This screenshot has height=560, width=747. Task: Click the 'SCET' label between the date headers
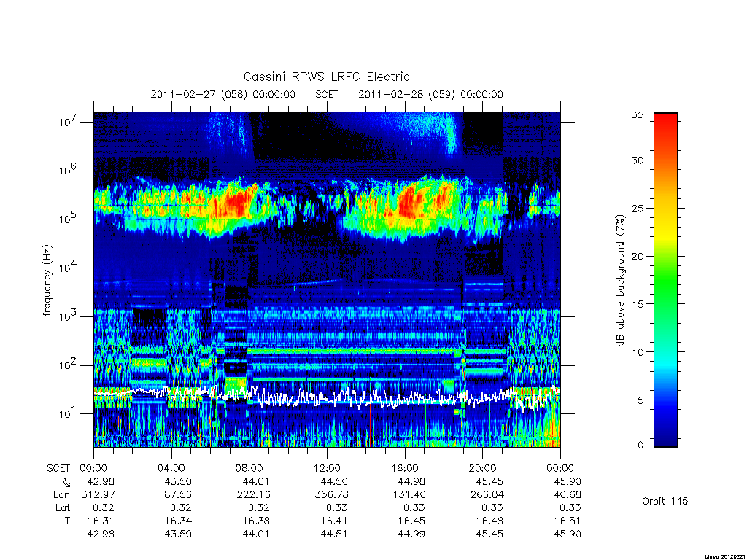click(x=327, y=94)
